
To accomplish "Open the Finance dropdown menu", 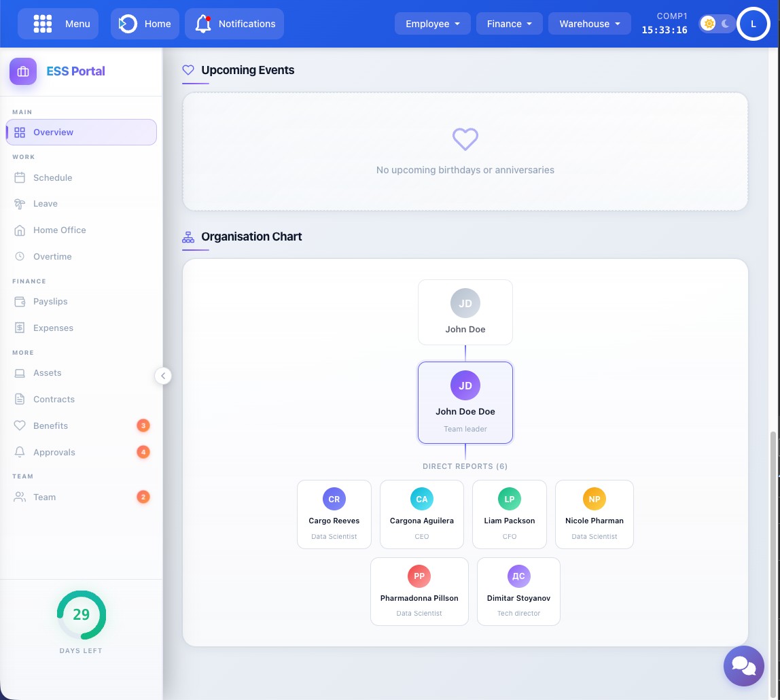I will pos(508,24).
